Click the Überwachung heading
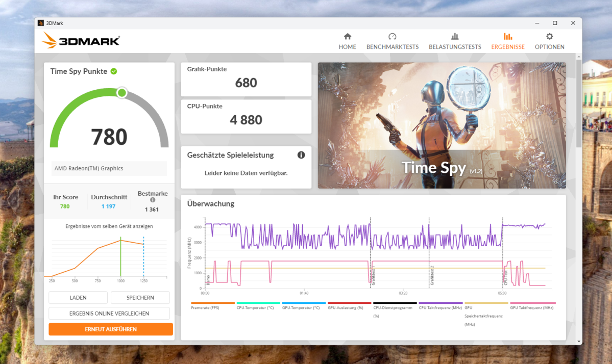This screenshot has height=364, width=612. point(211,204)
